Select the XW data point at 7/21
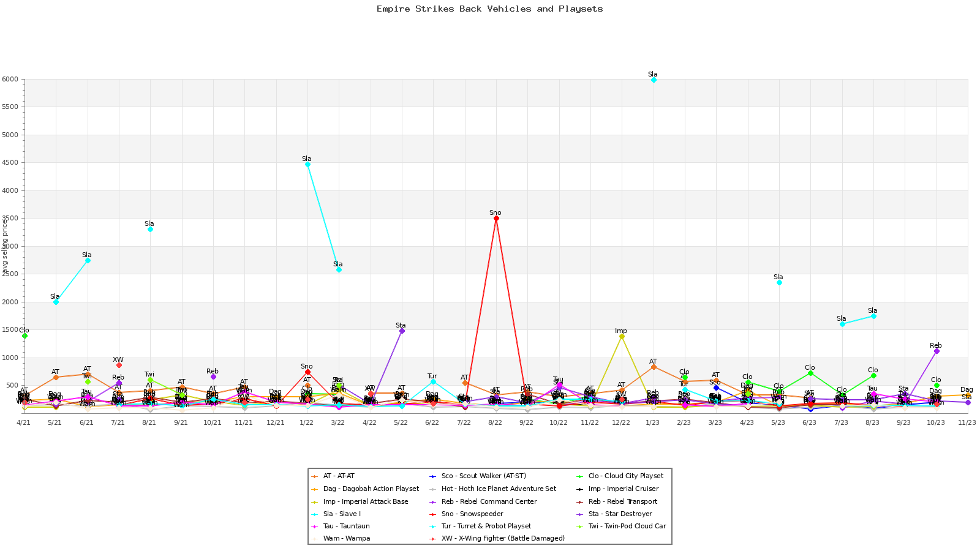Viewport: 980px width, 551px height. point(119,365)
